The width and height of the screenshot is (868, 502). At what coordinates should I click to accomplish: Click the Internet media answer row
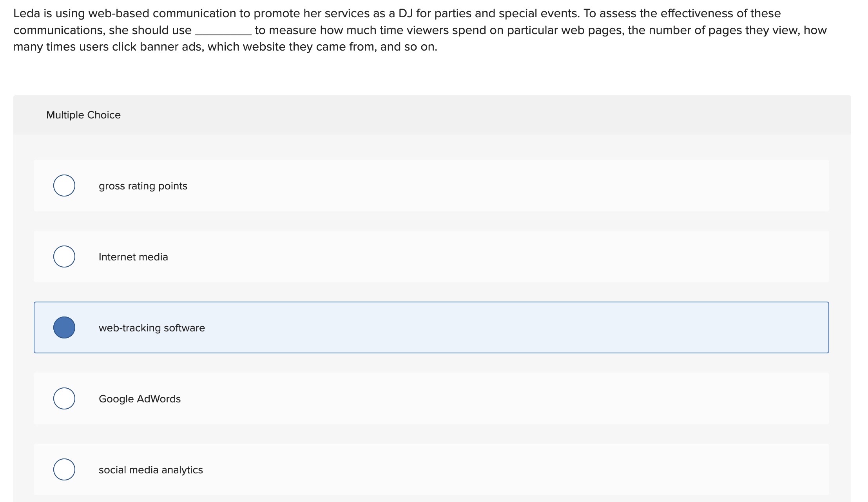pos(431,256)
